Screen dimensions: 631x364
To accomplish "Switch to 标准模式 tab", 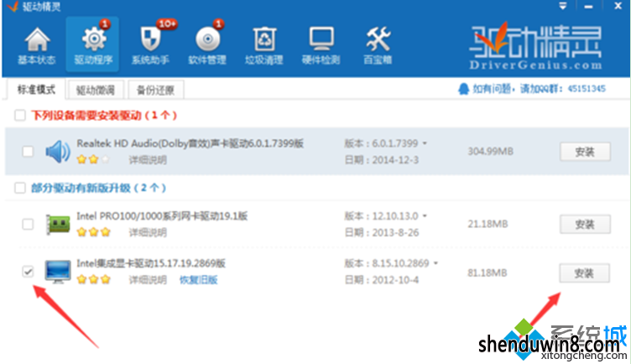I will 36,90.
